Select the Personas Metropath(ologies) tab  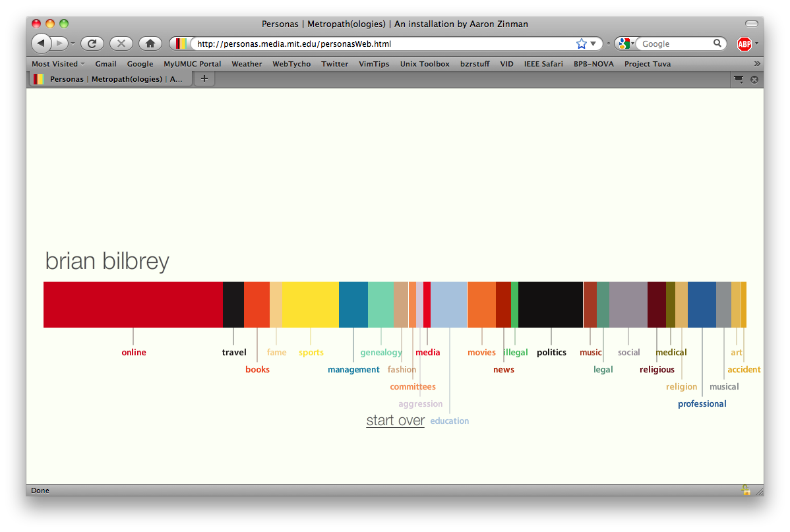[x=110, y=79]
